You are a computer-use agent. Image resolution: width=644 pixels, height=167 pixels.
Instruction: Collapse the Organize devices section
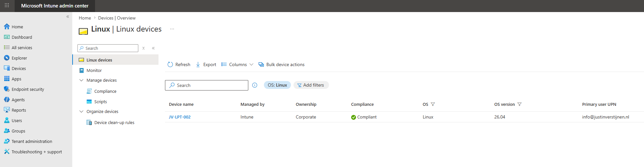[x=81, y=111]
